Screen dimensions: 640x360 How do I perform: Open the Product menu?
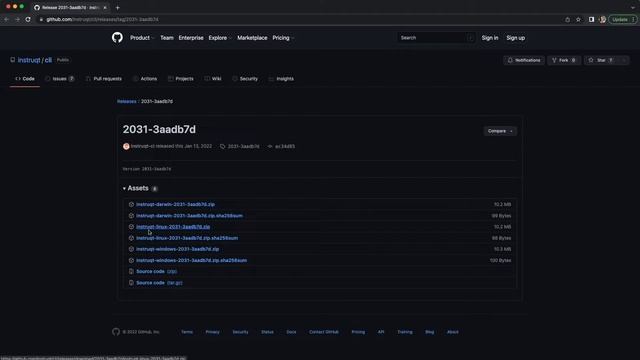click(x=142, y=38)
